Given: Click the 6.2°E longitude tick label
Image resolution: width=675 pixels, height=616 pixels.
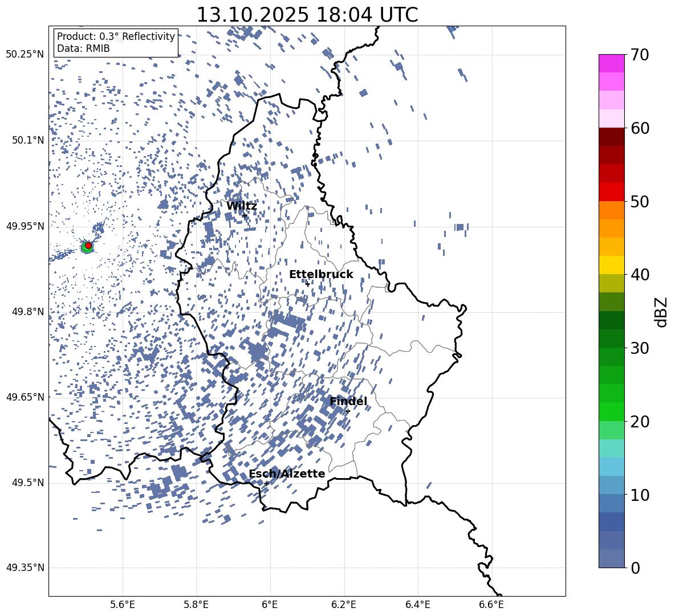Looking at the screenshot, I should point(344,604).
